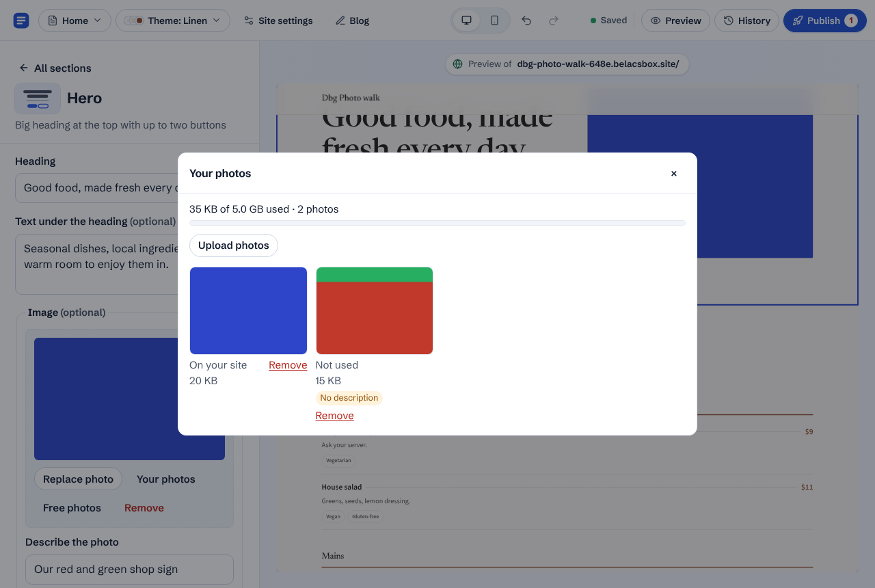Remove the Not used photo
The height and width of the screenshot is (588, 875).
tap(334, 416)
